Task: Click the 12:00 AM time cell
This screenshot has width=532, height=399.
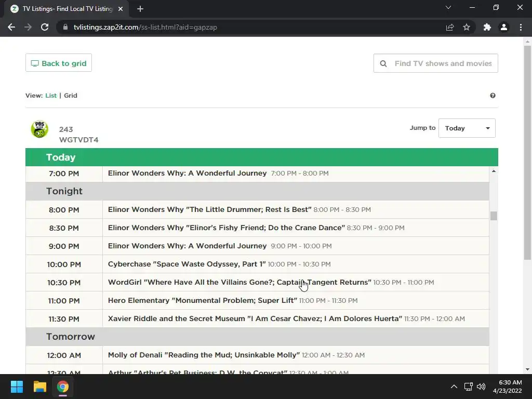Action: [64, 355]
